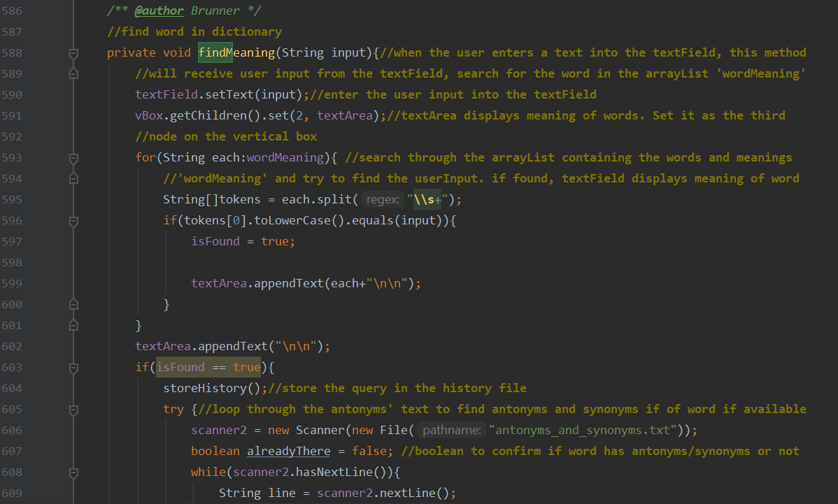The height and width of the screenshot is (504, 838).
Task: Click line number 609 in the gutter
Action: (x=12, y=494)
